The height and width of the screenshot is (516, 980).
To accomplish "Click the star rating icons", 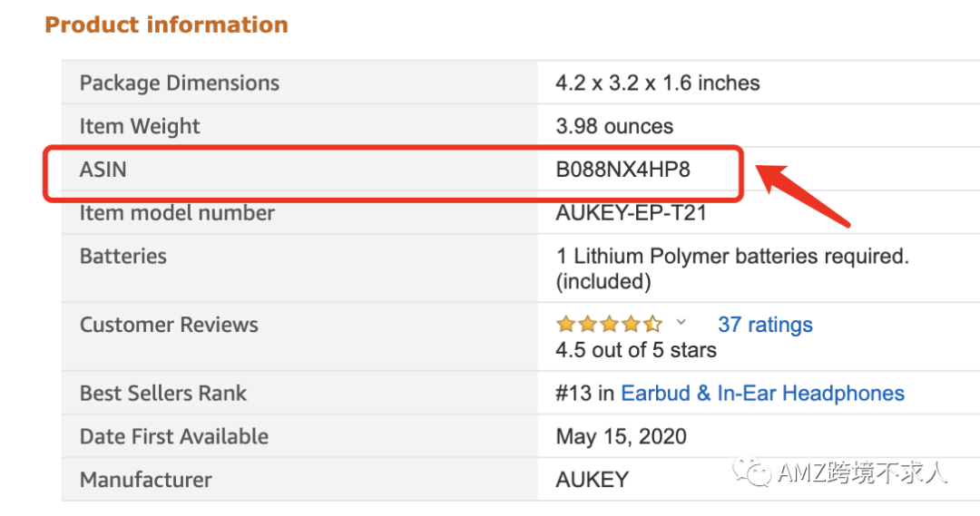I will click(609, 325).
